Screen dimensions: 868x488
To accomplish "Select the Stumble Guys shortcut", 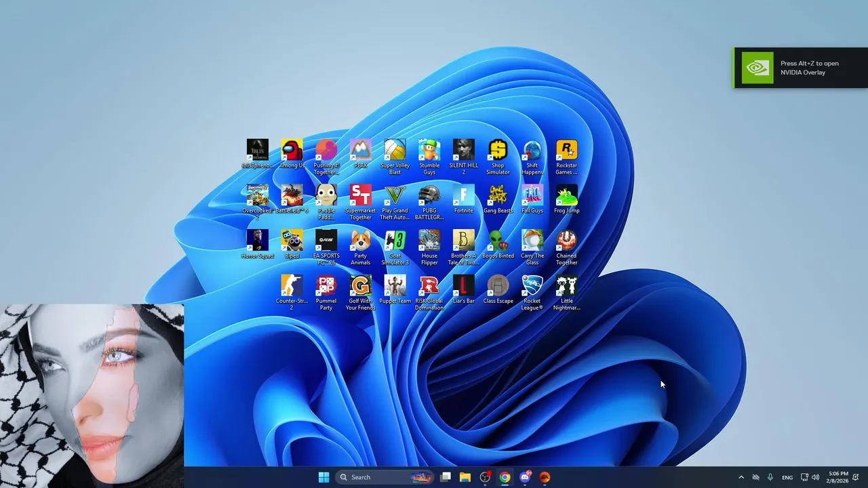I will tap(429, 157).
